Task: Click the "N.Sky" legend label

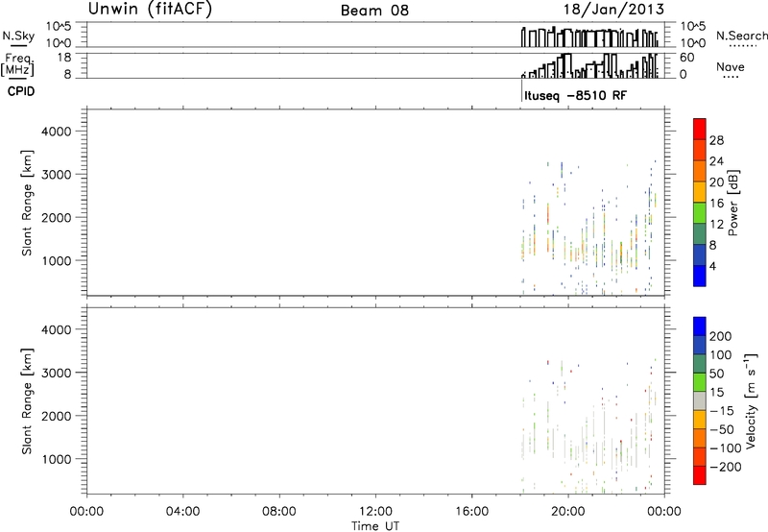Action: (x=18, y=36)
